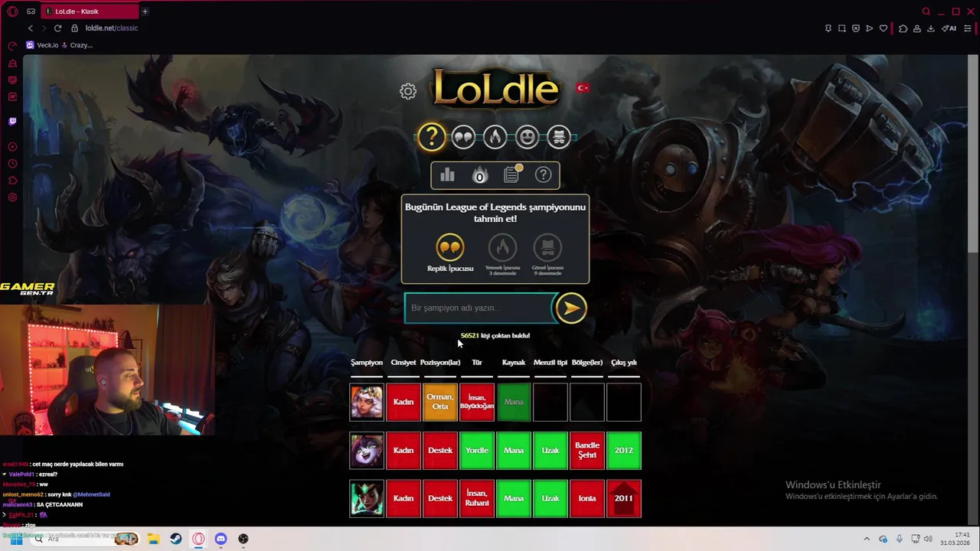Click the streak flame counter showing 0
The image size is (980, 551).
(x=479, y=175)
